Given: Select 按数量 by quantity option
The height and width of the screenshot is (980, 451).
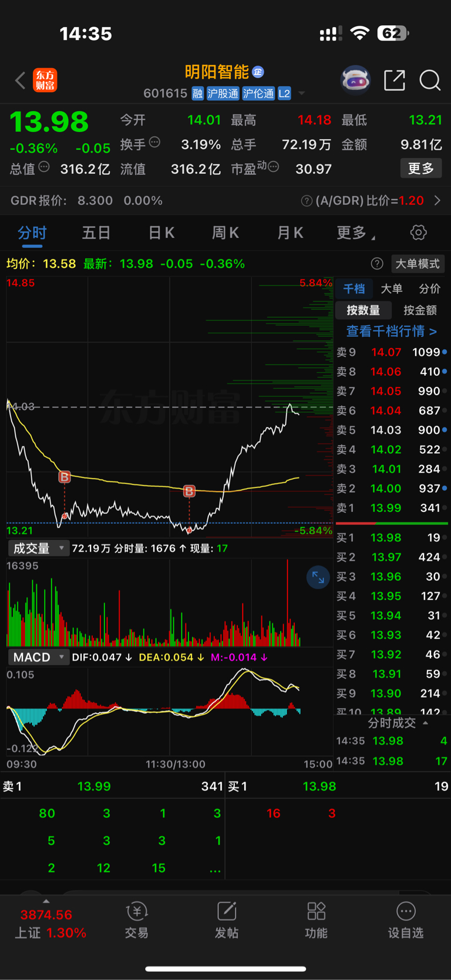Looking at the screenshot, I should point(363,310).
